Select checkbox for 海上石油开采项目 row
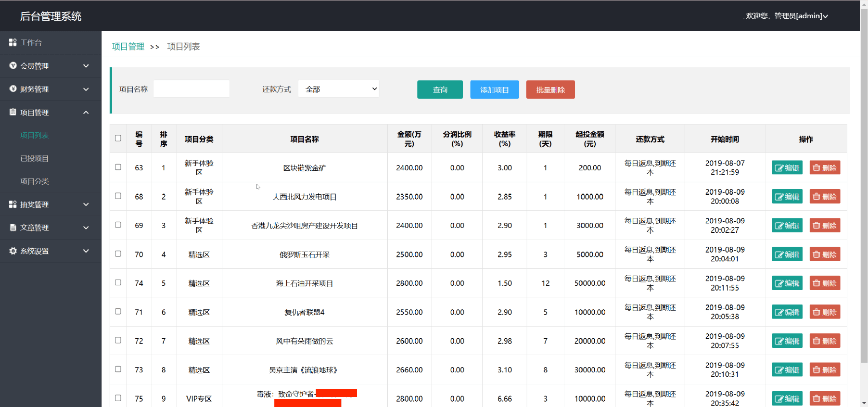 tap(118, 282)
